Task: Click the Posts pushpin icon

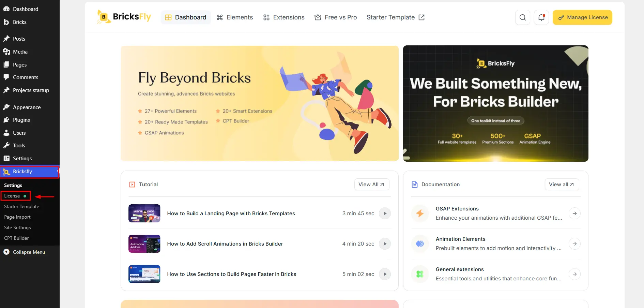Action: pos(6,39)
